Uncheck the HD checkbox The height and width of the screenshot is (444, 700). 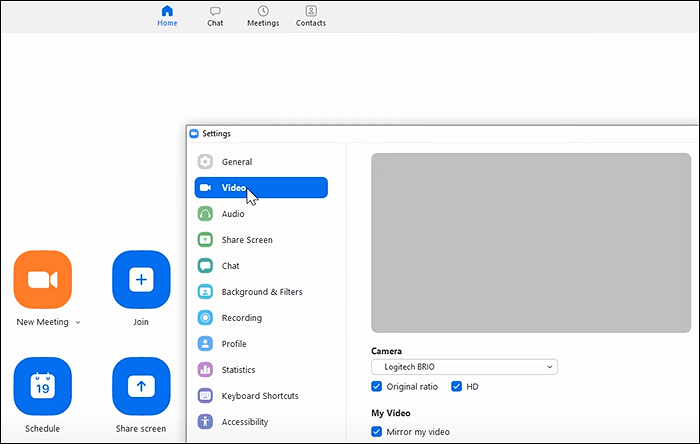[457, 386]
